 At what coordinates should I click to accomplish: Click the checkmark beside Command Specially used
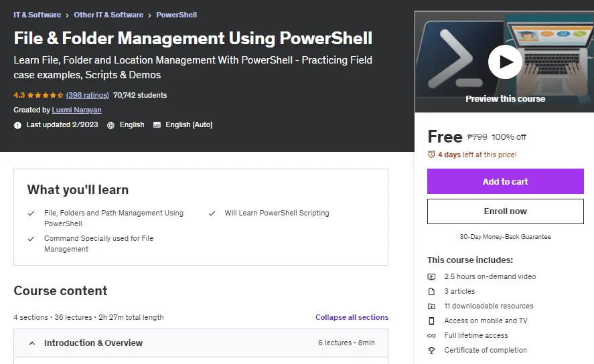[31, 239]
